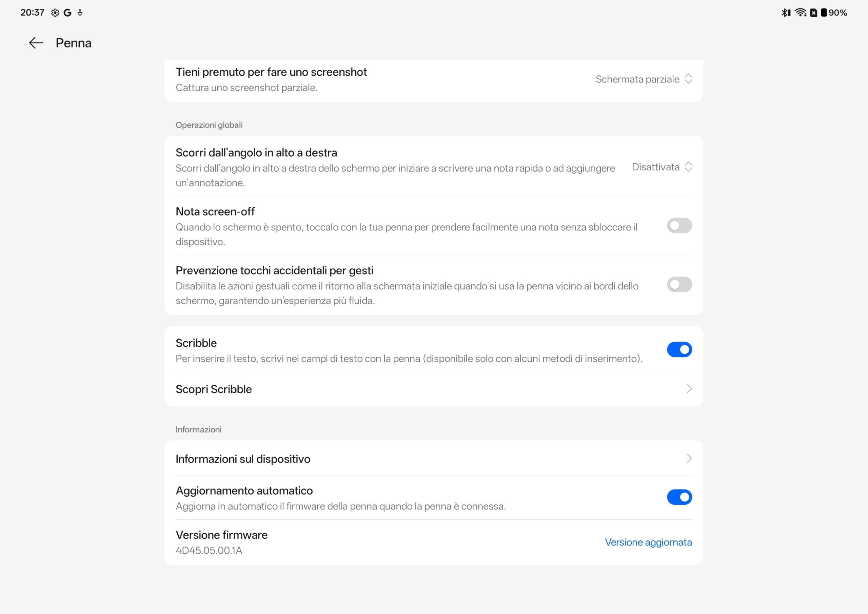Tap the Wi-Fi icon in status bar
The width and height of the screenshot is (868, 614).
(x=800, y=13)
